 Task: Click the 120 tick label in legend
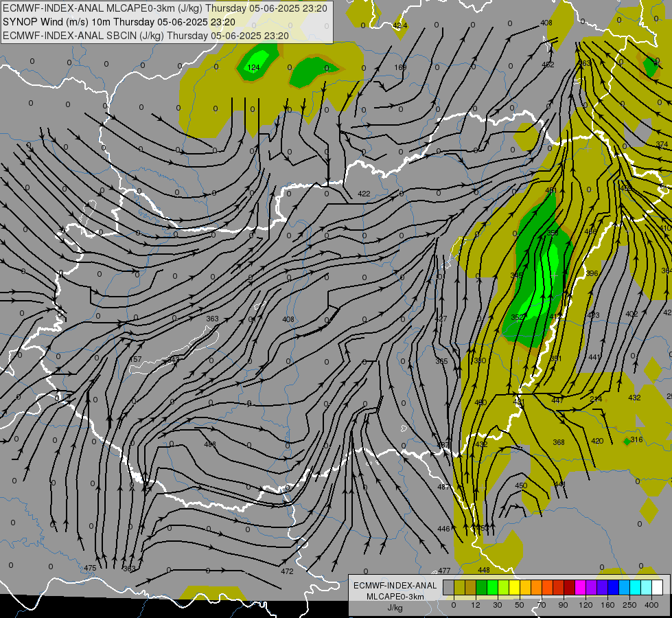586,605
